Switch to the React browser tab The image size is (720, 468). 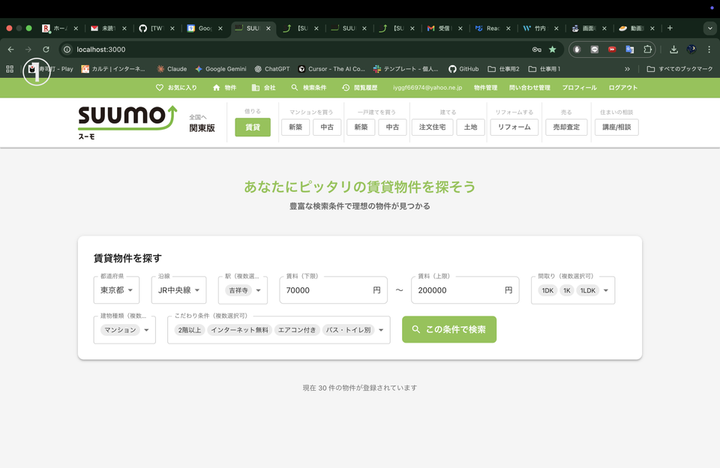[x=493, y=28]
